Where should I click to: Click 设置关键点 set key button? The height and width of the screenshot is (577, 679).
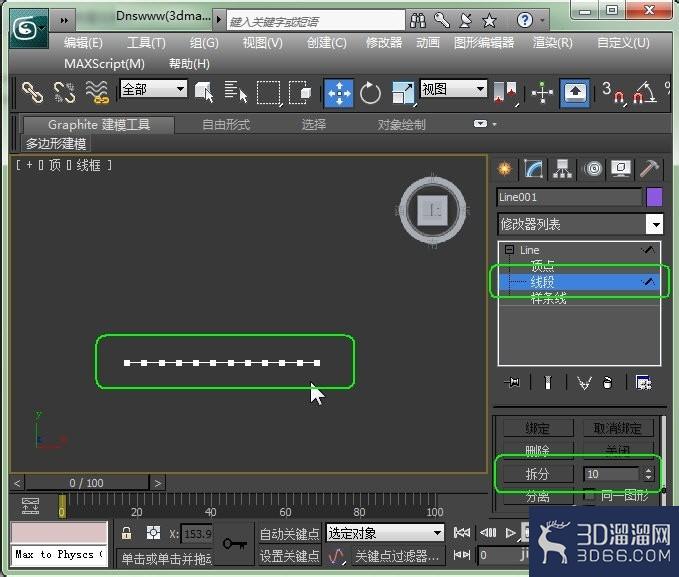pos(290,555)
